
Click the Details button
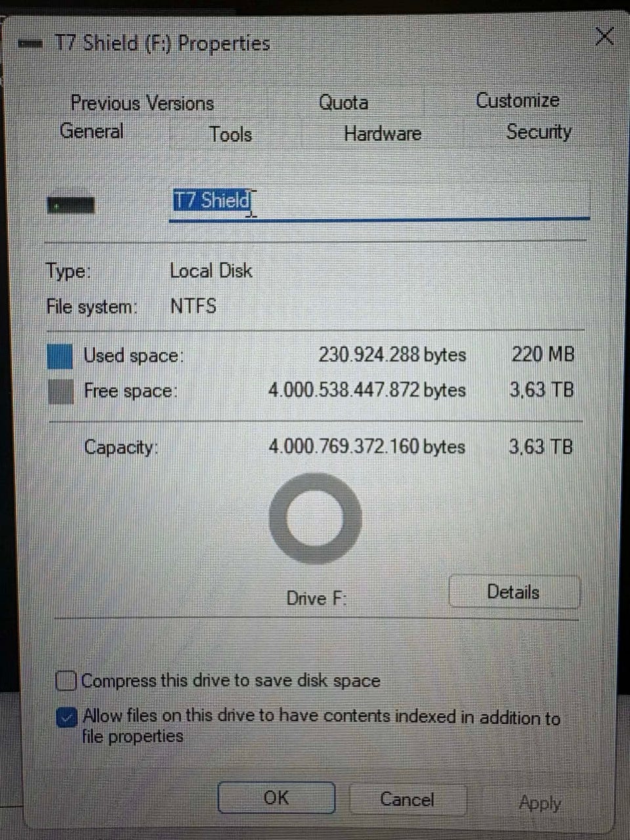coord(514,592)
